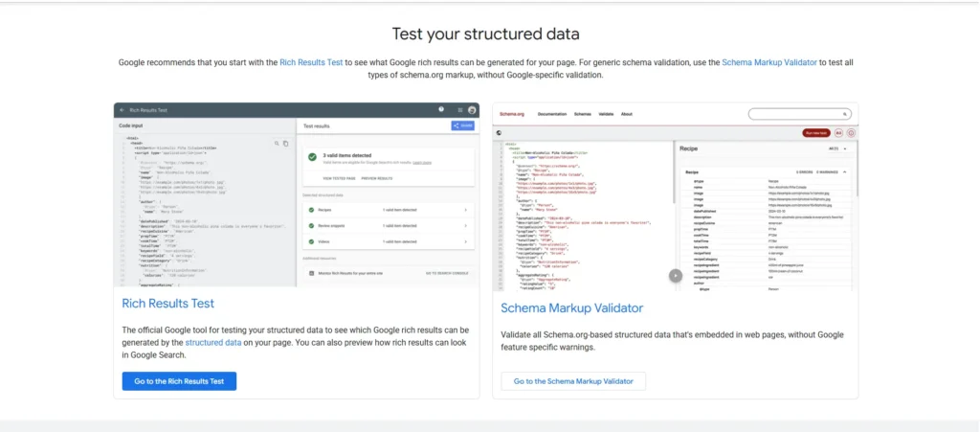Viewport: 980px width, 432px height.
Task: Click inside the Schema.org search field
Action: point(794,114)
